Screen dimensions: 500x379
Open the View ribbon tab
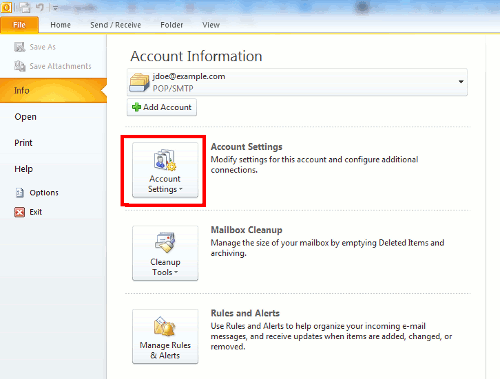211,25
